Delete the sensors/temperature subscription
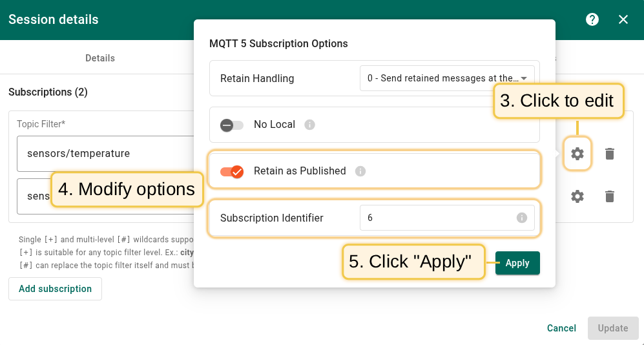This screenshot has height=345, width=644. (x=609, y=154)
